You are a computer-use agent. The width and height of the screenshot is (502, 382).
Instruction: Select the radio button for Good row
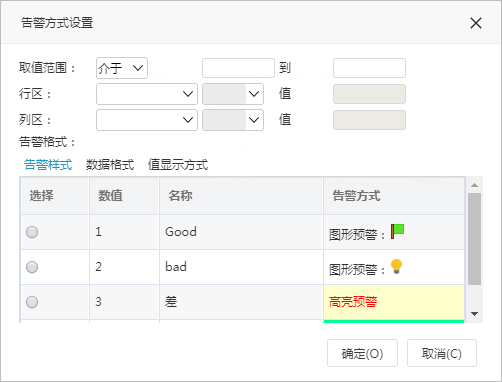pyautogui.click(x=32, y=232)
